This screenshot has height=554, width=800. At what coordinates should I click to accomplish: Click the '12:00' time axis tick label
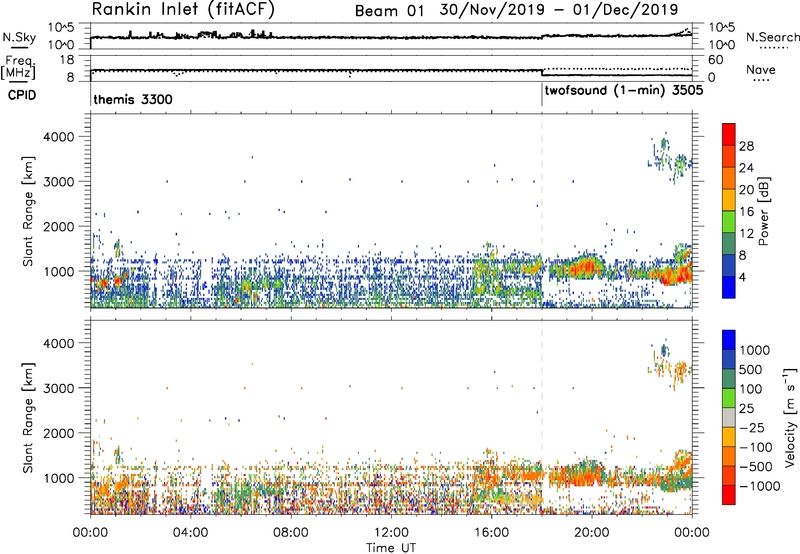pyautogui.click(x=391, y=533)
